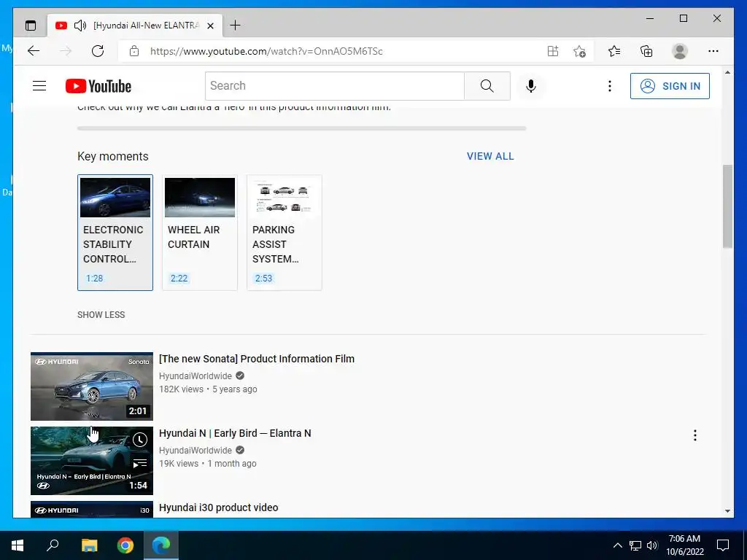
Task: Open the network tray icon
Action: [x=635, y=545]
